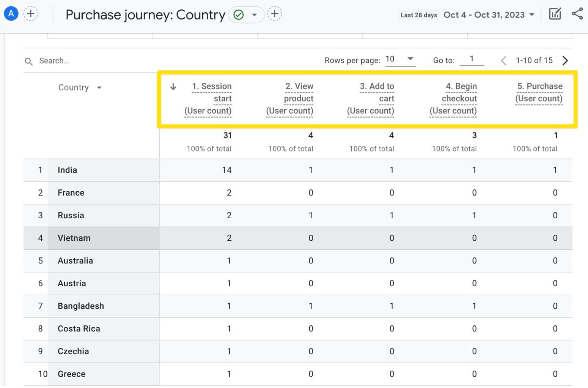
Task: Select the Australia row label
Action: pyautogui.click(x=75, y=261)
